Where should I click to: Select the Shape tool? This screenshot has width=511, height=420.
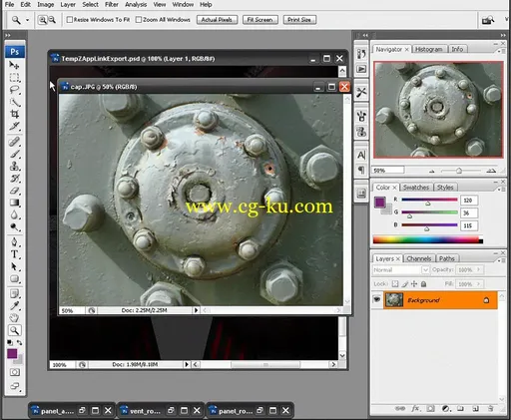click(x=14, y=279)
